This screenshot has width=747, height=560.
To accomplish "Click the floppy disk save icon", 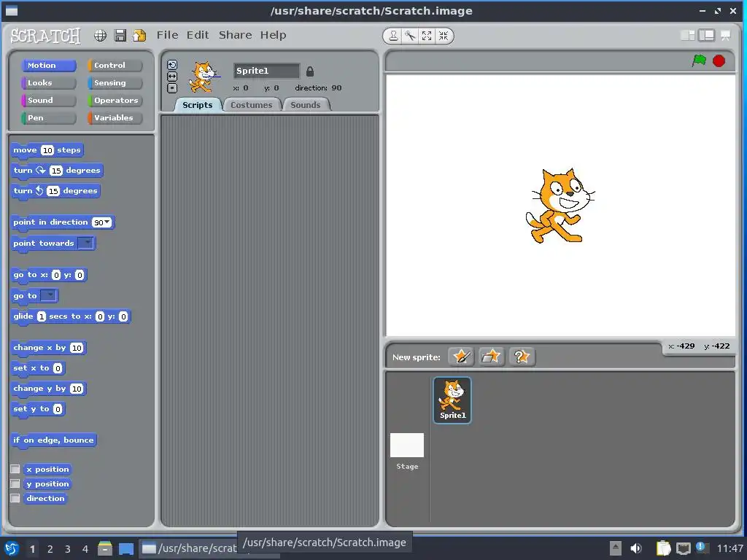I will [x=120, y=36].
